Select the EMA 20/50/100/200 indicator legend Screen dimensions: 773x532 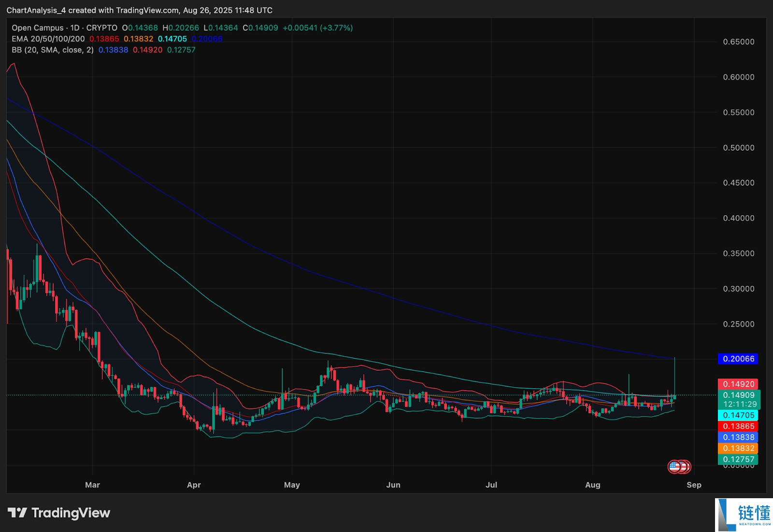48,39
